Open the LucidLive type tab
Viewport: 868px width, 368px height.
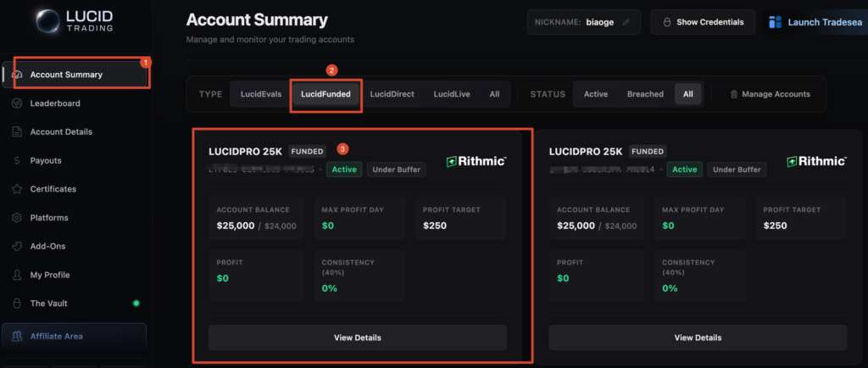click(451, 94)
